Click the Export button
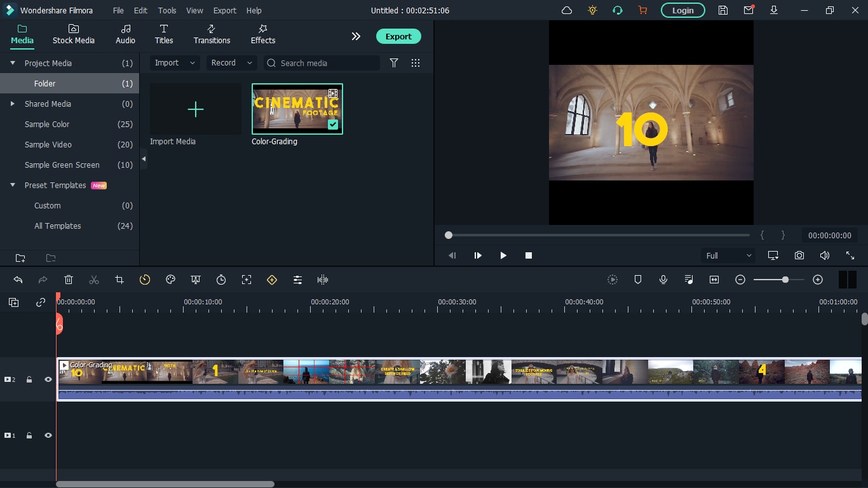 [x=398, y=36]
